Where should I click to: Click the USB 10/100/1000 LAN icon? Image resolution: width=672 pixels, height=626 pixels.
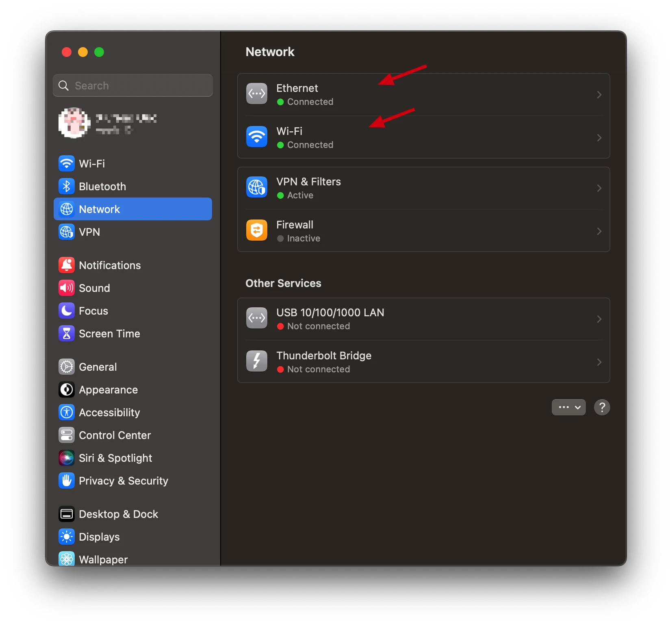click(x=256, y=318)
